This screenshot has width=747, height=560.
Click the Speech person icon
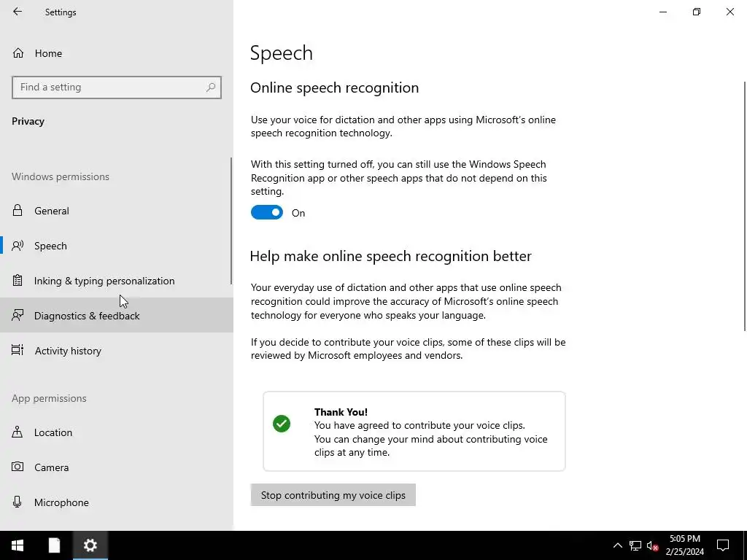(x=18, y=246)
